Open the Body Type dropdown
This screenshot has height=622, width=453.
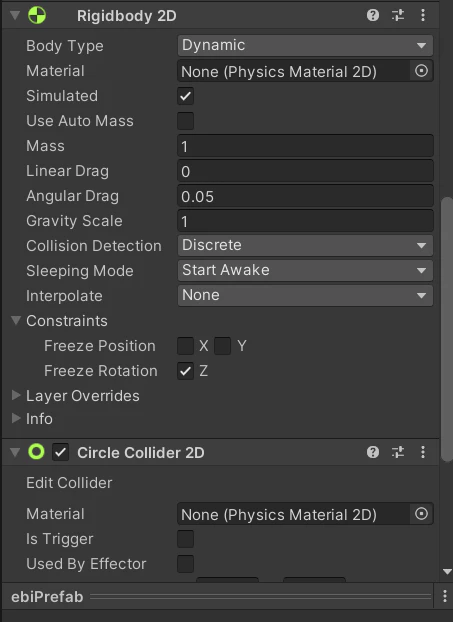[x=305, y=46]
